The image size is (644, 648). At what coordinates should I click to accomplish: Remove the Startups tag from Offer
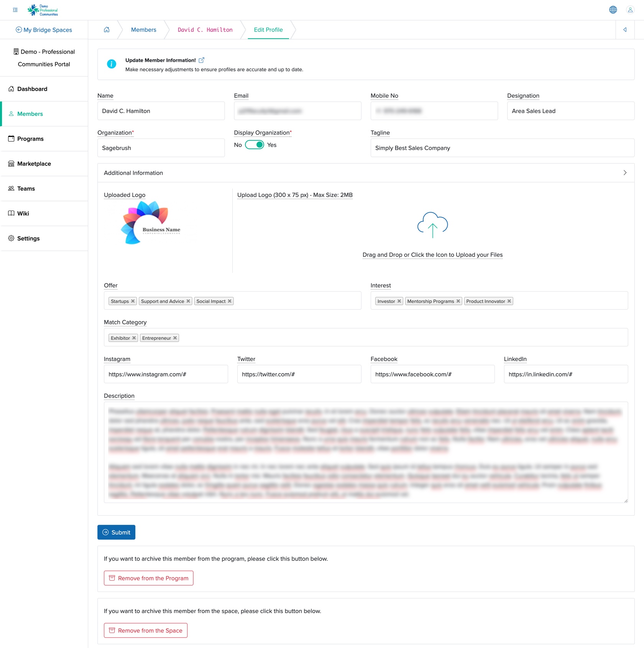(133, 301)
